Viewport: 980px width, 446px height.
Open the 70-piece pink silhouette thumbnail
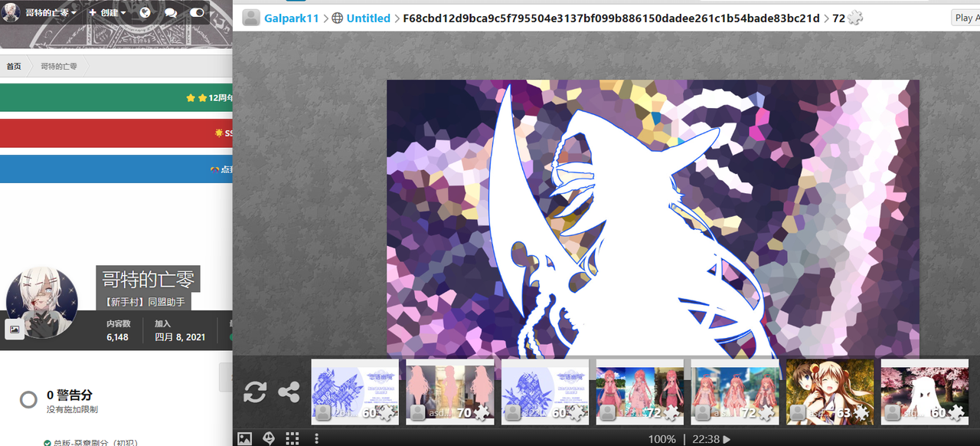[449, 392]
